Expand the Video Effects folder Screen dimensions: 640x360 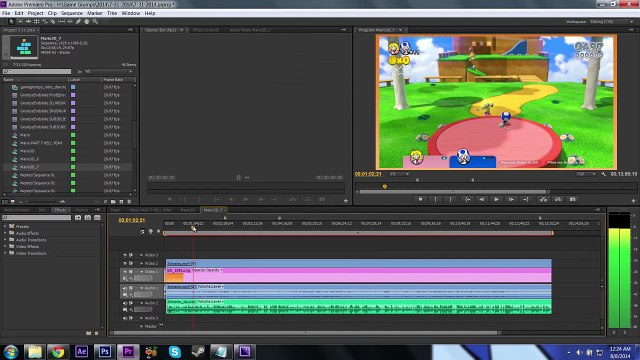pyautogui.click(x=5, y=247)
